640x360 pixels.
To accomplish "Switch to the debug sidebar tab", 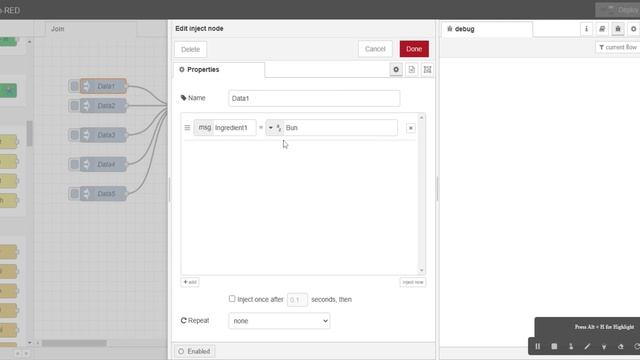I will (487, 29).
